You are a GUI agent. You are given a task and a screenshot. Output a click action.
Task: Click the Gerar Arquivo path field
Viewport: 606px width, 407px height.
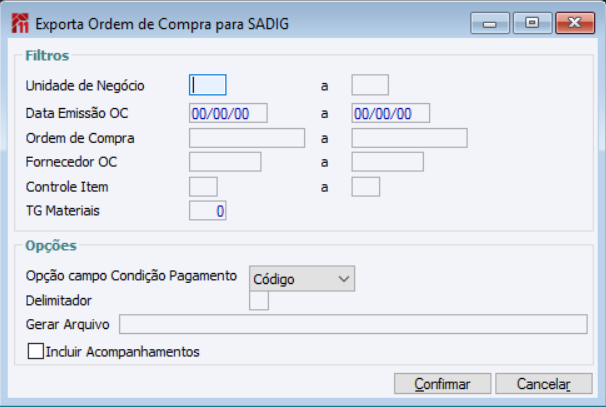coord(352,324)
